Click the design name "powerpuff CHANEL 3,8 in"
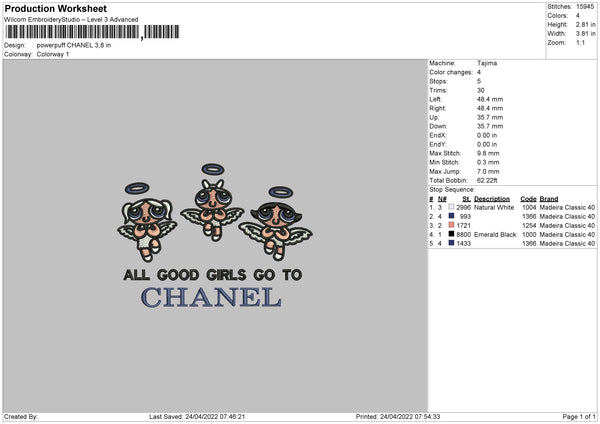This screenshot has height=424, width=600. click(x=74, y=45)
